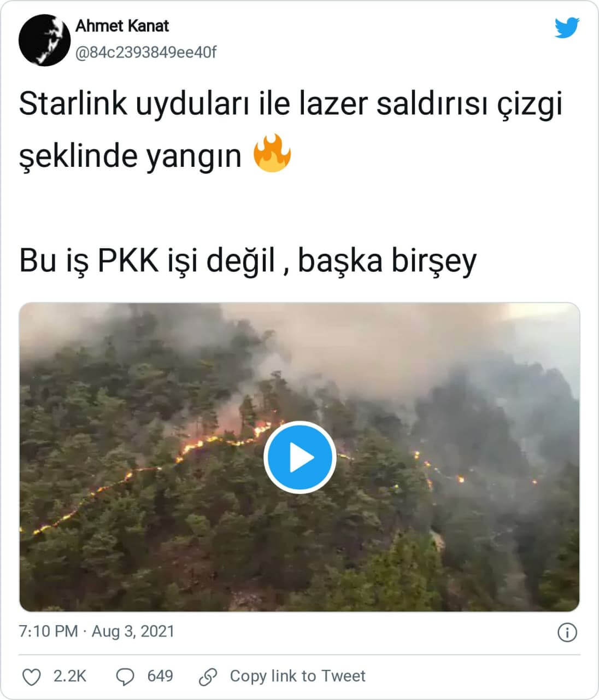Open replies via speech bubble icon
Image resolution: width=599 pixels, height=700 pixels.
click(125, 677)
